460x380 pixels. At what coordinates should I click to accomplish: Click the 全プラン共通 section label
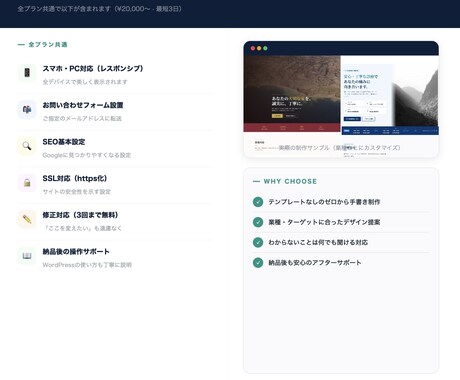48,44
